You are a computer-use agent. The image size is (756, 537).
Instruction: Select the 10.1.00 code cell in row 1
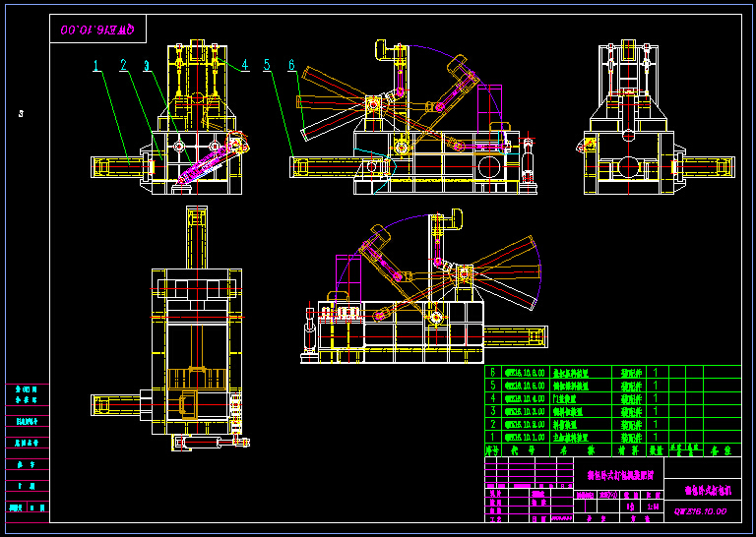tap(526, 438)
